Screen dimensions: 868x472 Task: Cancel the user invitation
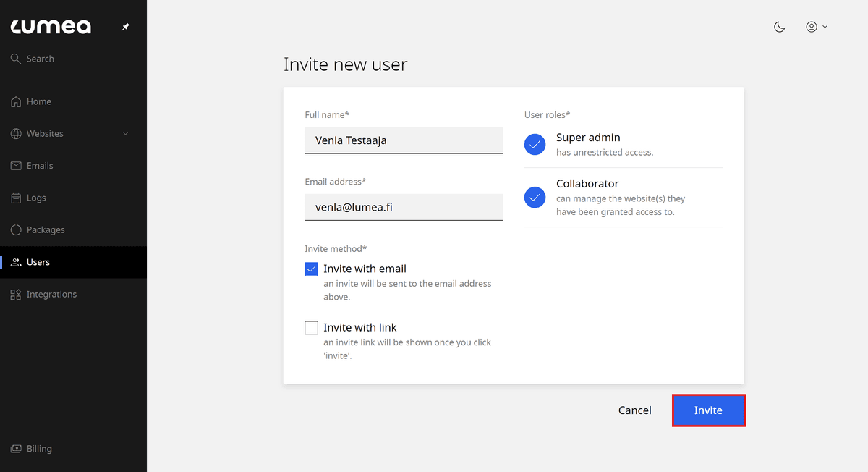coord(634,410)
